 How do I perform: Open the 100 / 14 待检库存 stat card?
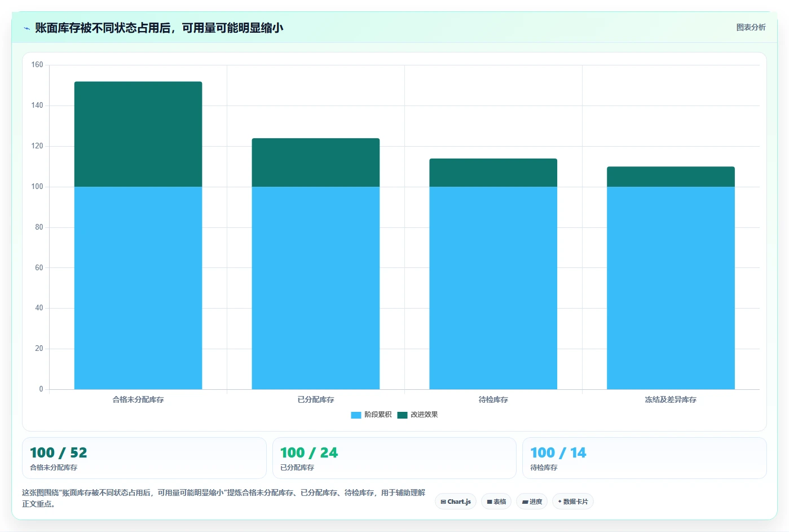click(645, 458)
